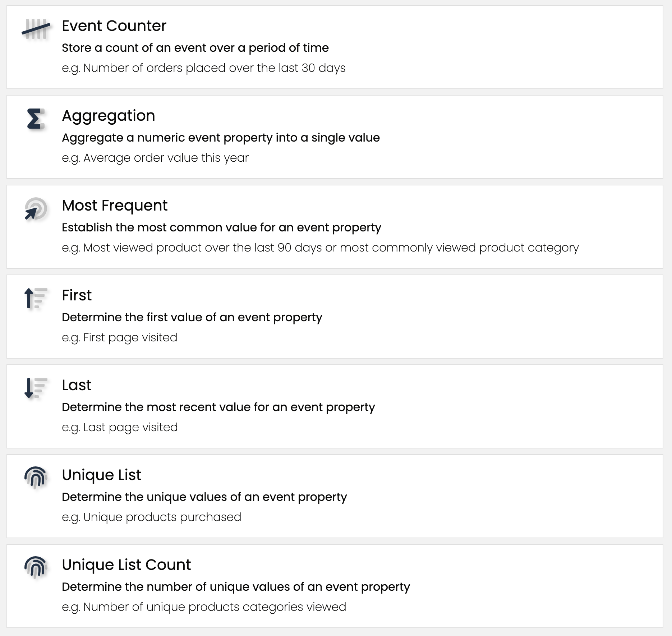This screenshot has height=636, width=672.
Task: Click the target Most Frequent icon
Action: 36,209
